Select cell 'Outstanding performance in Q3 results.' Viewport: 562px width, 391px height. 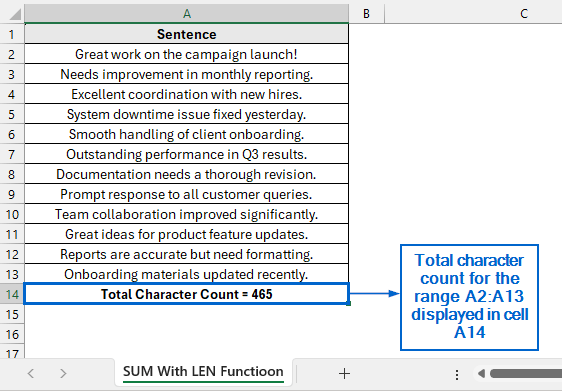[186, 154]
